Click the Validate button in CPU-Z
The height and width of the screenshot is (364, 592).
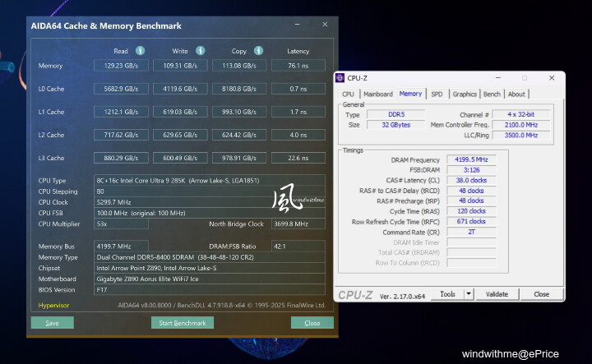tap(497, 294)
